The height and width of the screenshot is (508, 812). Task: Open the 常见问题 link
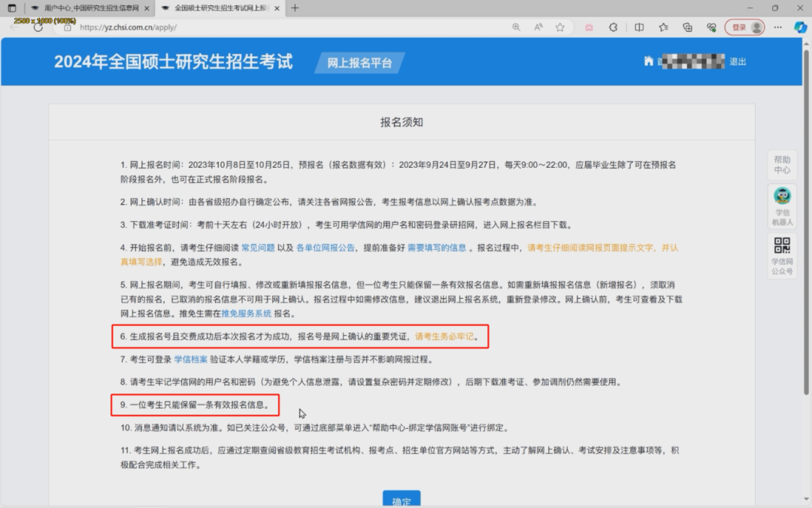[257, 248]
